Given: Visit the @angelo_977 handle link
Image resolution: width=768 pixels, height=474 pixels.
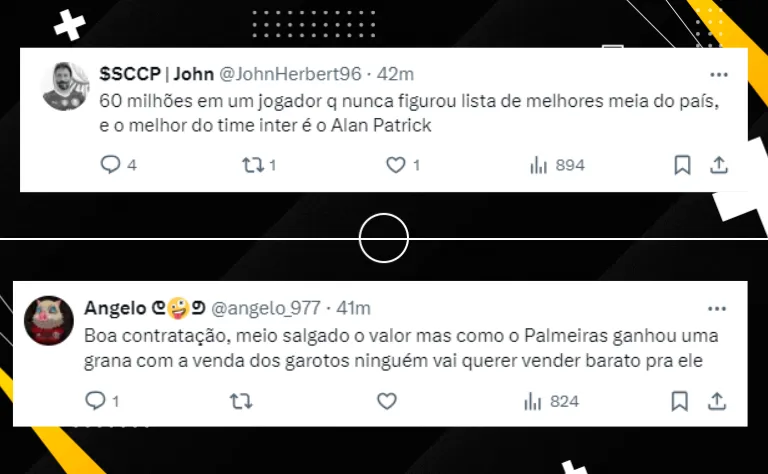Looking at the screenshot, I should point(266,308).
